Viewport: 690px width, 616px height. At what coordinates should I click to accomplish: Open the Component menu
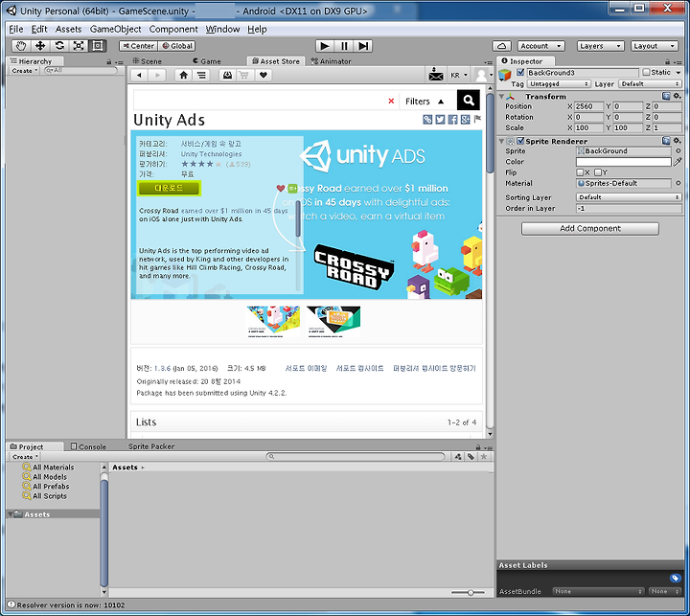tap(173, 29)
